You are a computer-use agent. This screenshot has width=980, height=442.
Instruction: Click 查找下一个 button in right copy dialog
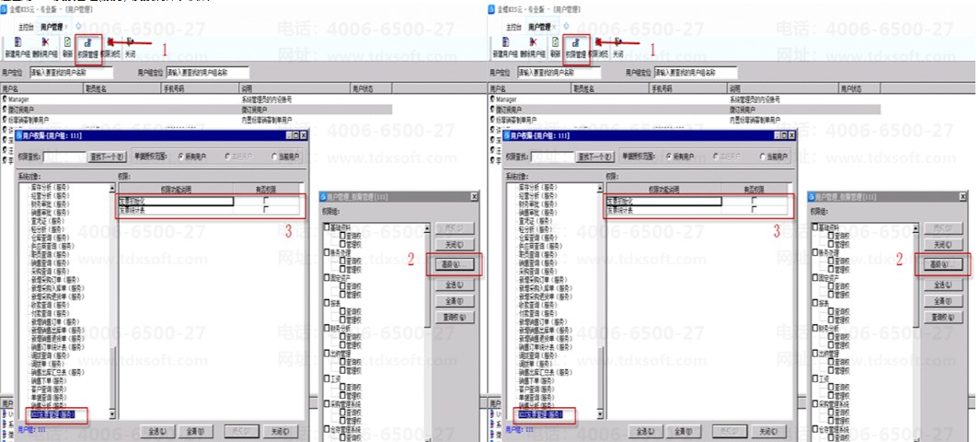point(595,157)
